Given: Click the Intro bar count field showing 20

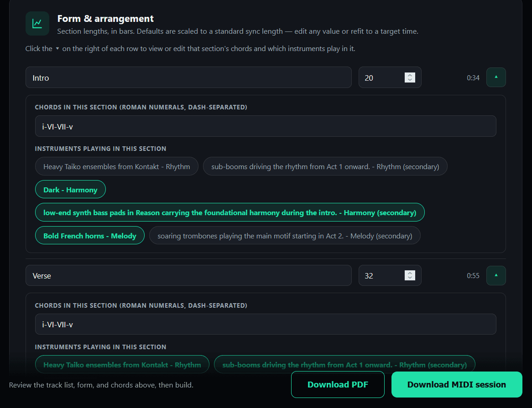Looking at the screenshot, I should click(390, 77).
